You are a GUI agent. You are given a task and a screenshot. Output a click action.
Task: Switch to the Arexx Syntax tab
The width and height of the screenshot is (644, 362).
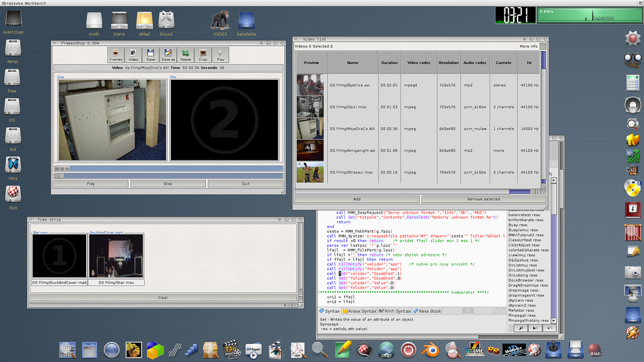360,311
